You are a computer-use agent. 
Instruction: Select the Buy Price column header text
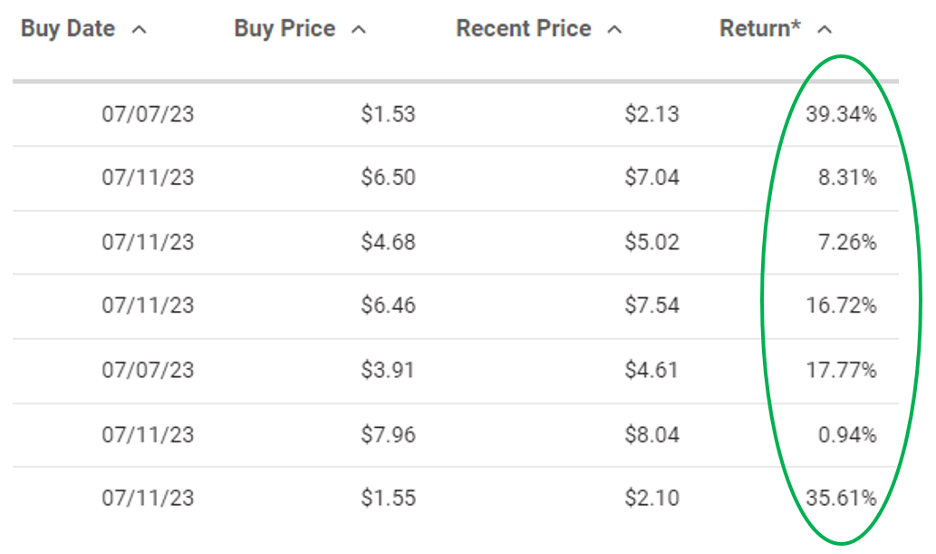coord(282,29)
